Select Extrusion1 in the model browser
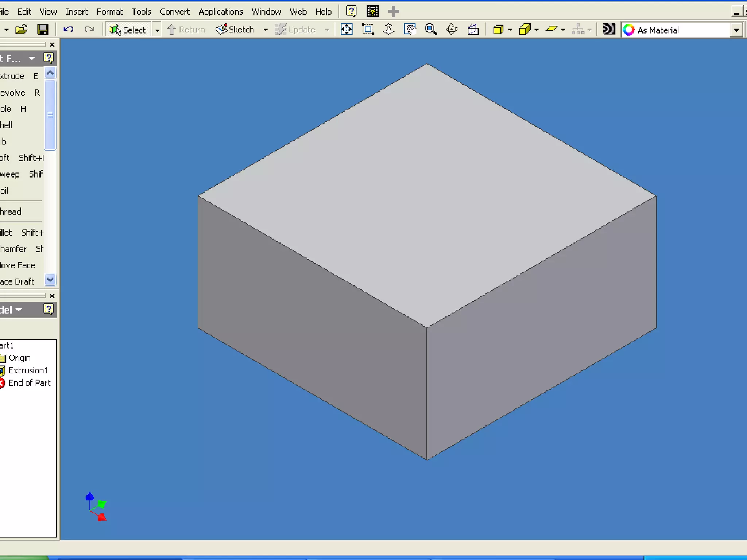This screenshot has height=560, width=747. (x=28, y=370)
